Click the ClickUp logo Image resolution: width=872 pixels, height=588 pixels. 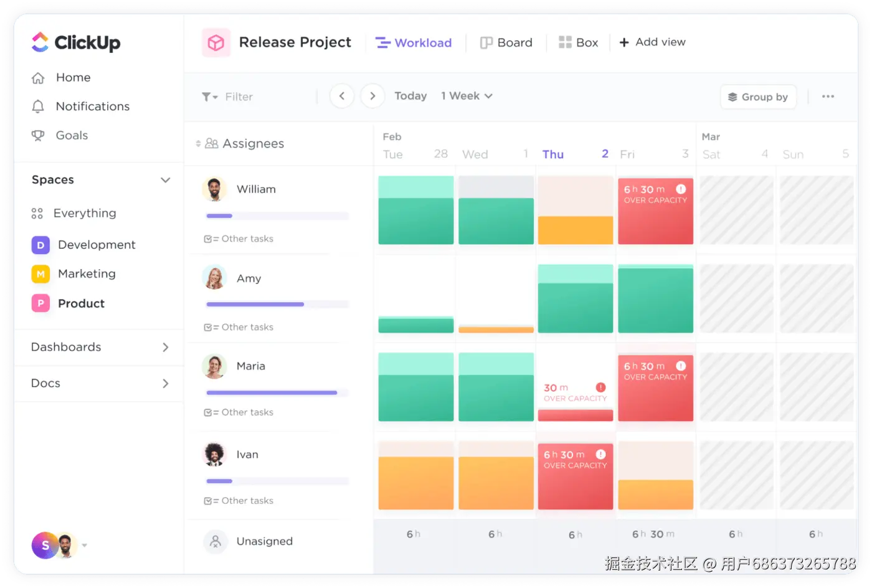pos(76,42)
